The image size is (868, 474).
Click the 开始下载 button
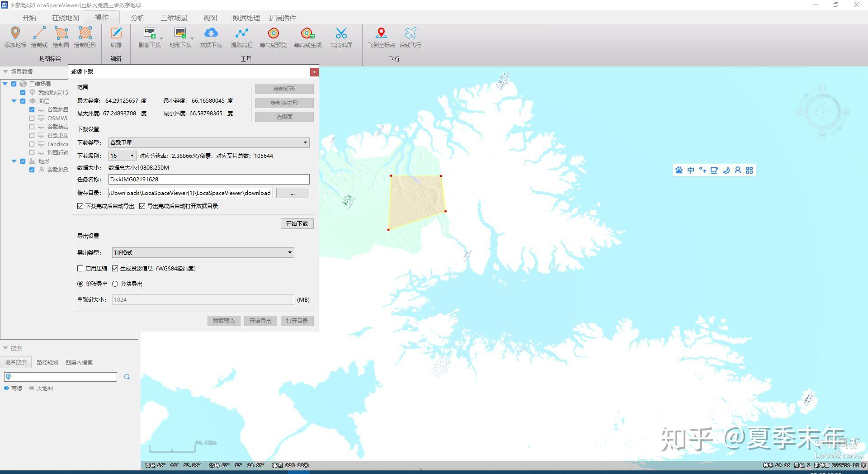point(297,223)
